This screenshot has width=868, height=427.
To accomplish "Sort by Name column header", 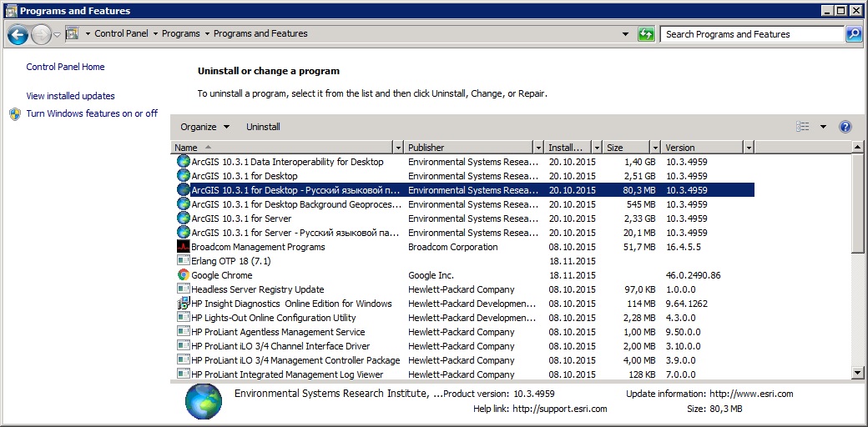I will [x=282, y=148].
